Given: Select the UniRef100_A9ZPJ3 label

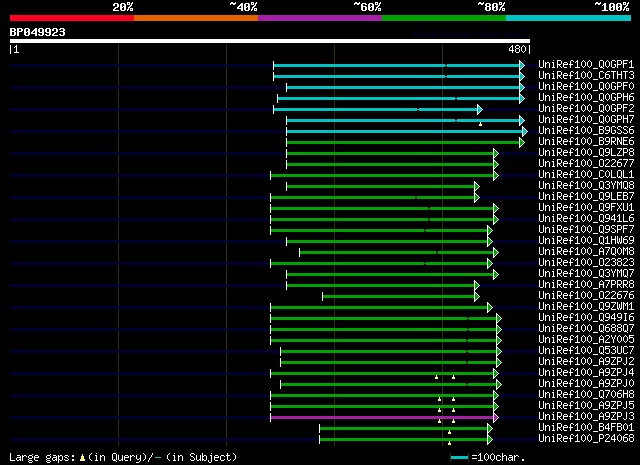Looking at the screenshot, I should pyautogui.click(x=586, y=417).
